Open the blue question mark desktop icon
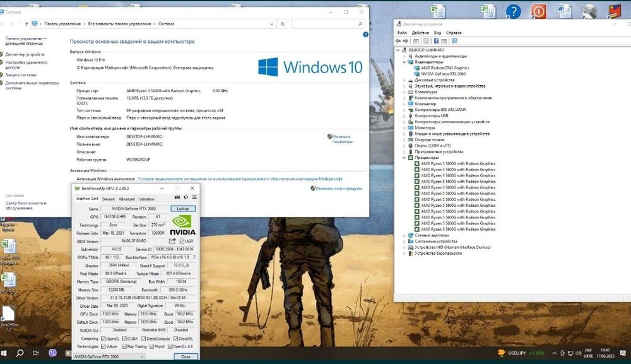Image resolution: width=631 pixels, height=364 pixels. coord(514,11)
